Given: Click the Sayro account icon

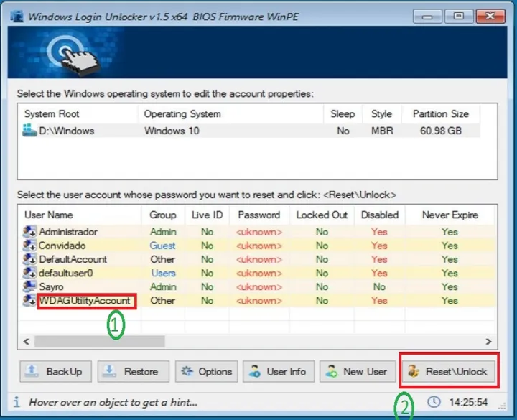Looking at the screenshot, I should (29, 286).
